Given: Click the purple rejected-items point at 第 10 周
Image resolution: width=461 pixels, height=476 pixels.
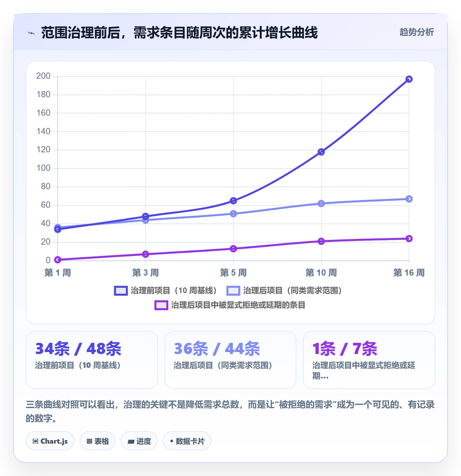Looking at the screenshot, I should (321, 241).
